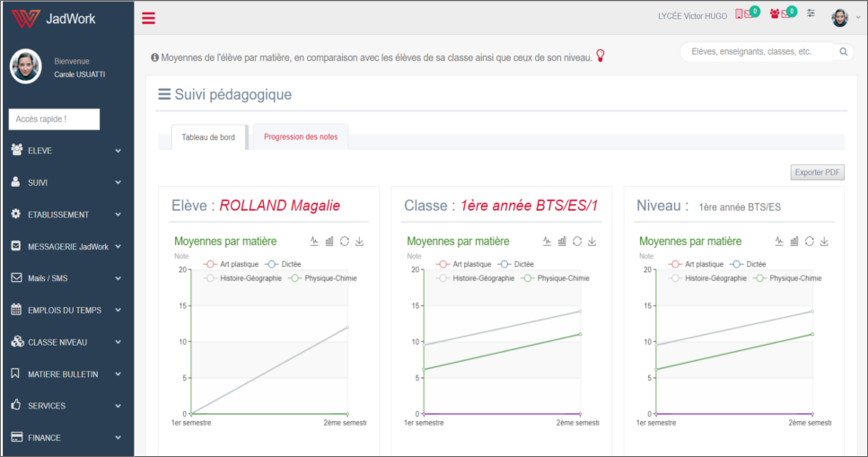Click the info icon before Moyennes description
The height and width of the screenshot is (457, 868).
coord(154,57)
